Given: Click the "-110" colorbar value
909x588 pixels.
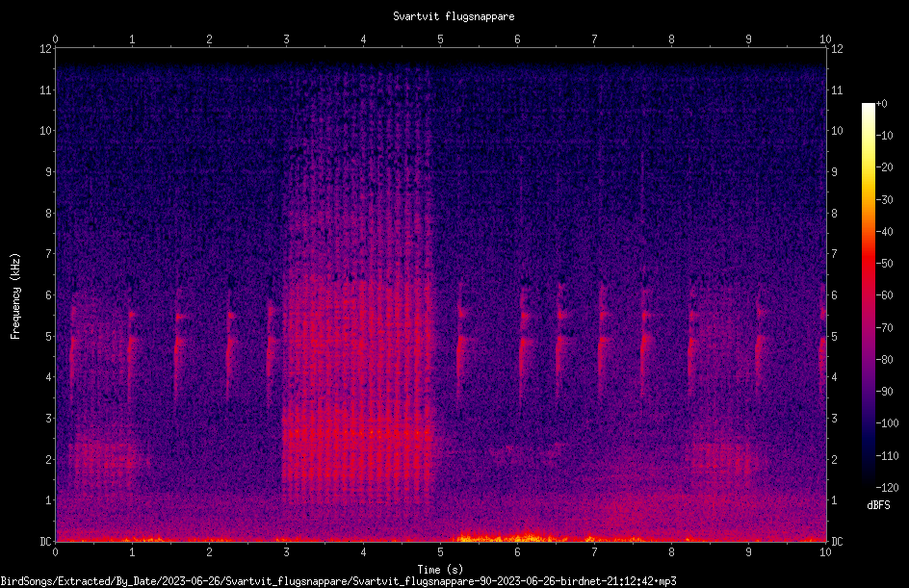Looking at the screenshot, I should pos(887,456).
